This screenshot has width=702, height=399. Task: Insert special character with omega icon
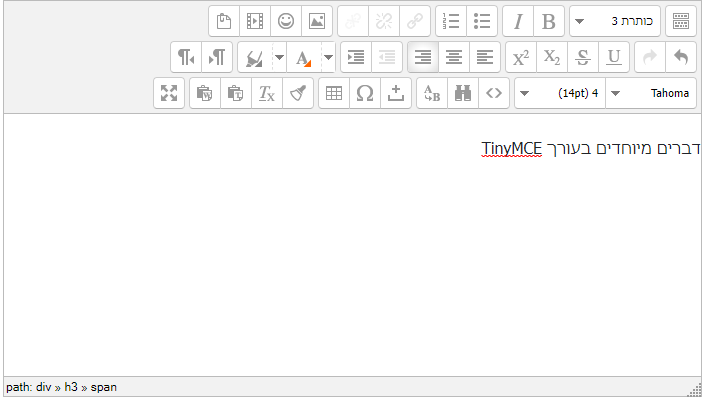365,93
